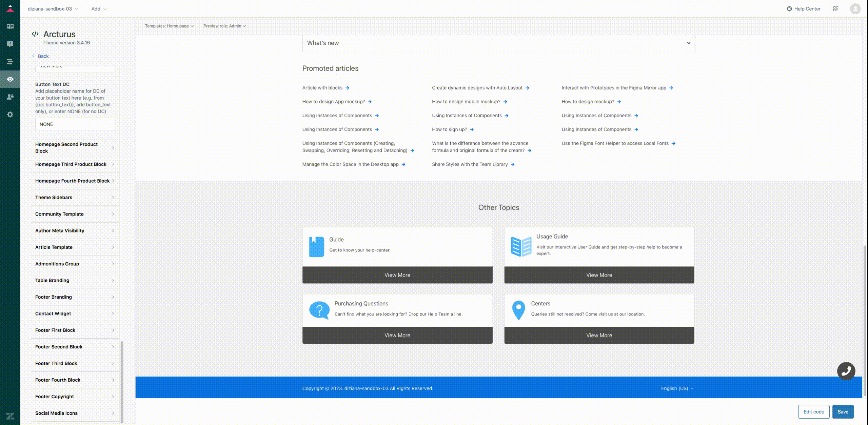Expand the Theme Sidebars section
The height and width of the screenshot is (425, 868).
[x=75, y=198]
